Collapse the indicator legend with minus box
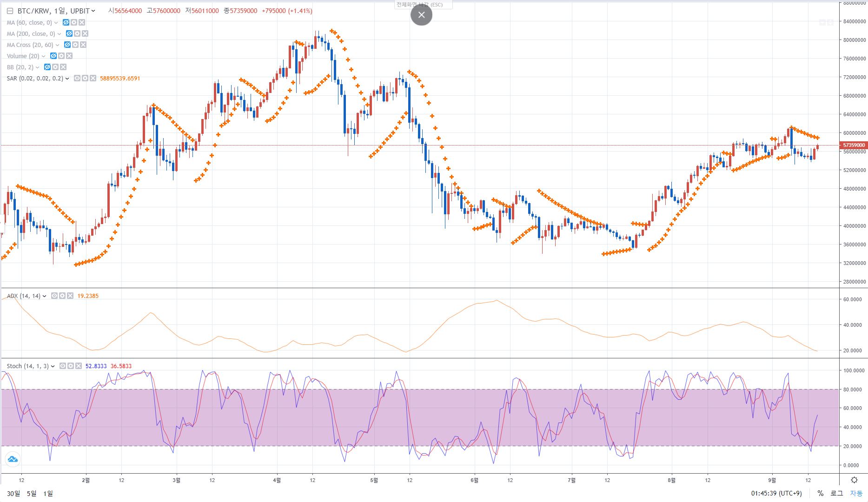868x502 pixels. 10,11
